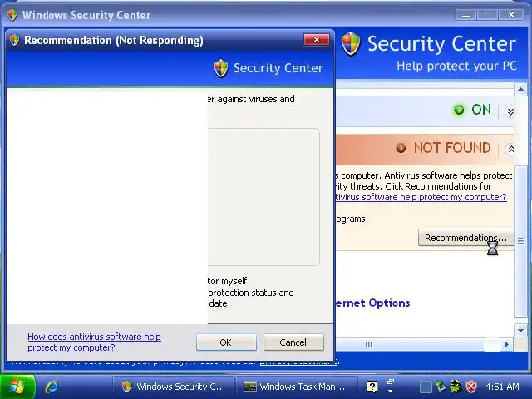Image resolution: width=532 pixels, height=399 pixels.
Task: Close the Recommendation (Not Responding) dialog
Action: click(316, 40)
